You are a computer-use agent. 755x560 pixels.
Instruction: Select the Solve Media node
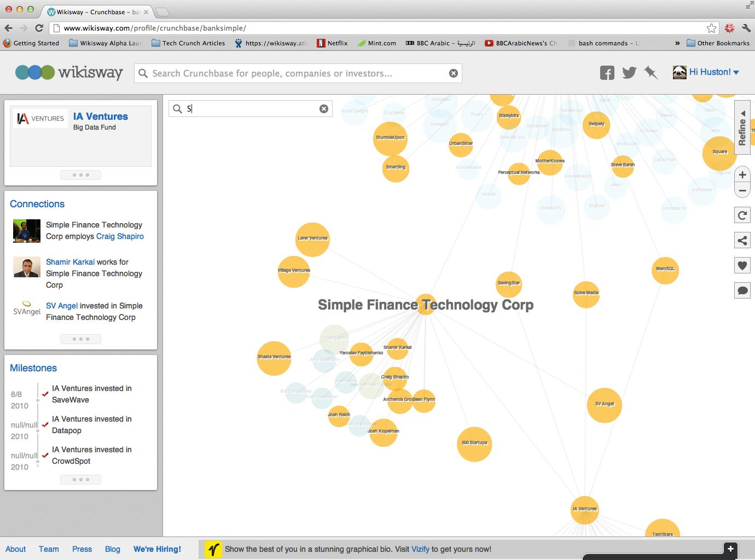click(x=586, y=294)
